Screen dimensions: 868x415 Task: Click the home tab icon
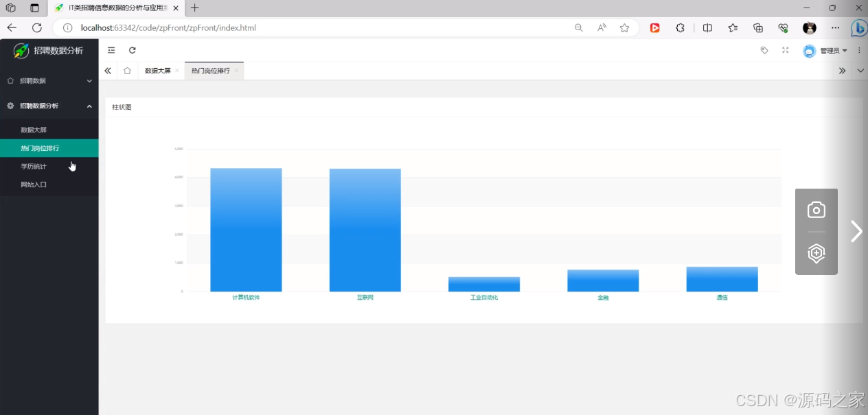click(x=127, y=71)
